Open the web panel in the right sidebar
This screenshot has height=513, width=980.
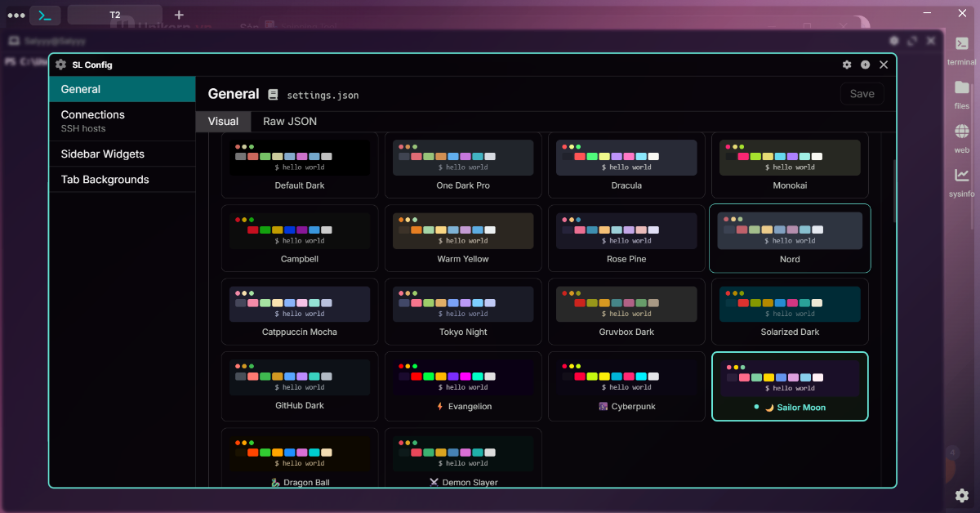pyautogui.click(x=961, y=135)
